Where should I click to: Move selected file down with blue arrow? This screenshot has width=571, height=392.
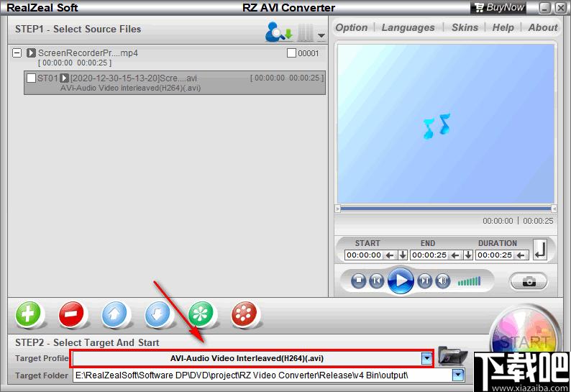158,314
